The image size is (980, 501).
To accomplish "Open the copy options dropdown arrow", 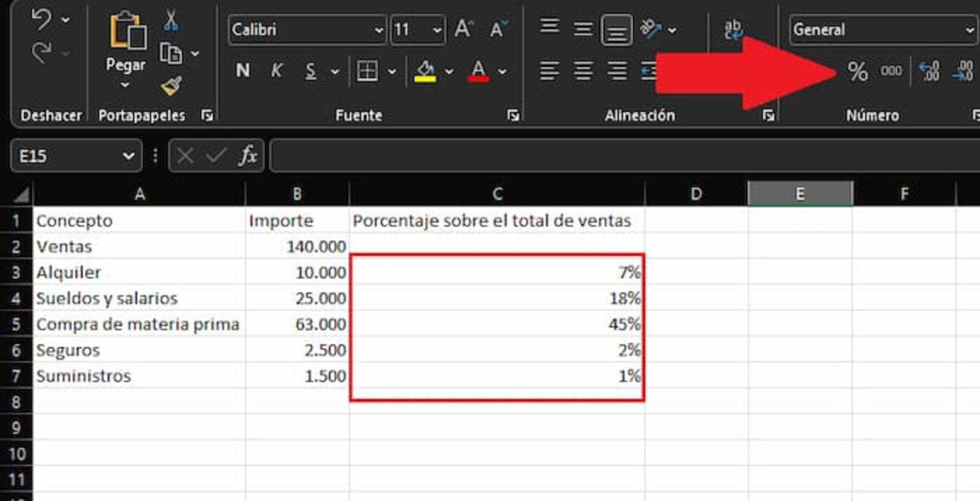I will 195,54.
